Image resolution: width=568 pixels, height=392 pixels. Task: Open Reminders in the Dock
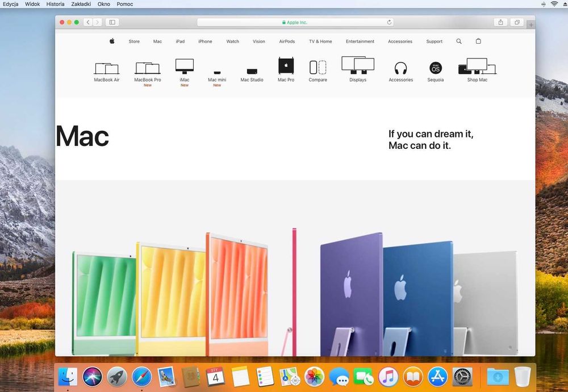[x=265, y=377]
